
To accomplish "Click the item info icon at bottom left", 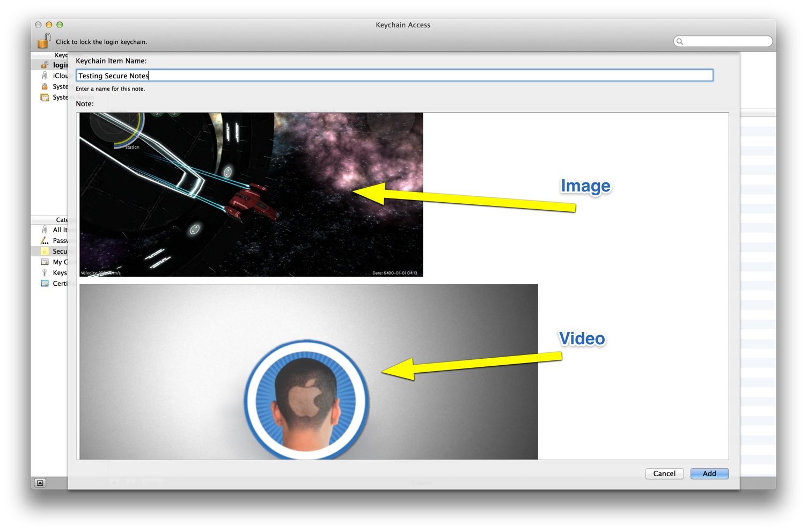I will 40,483.
